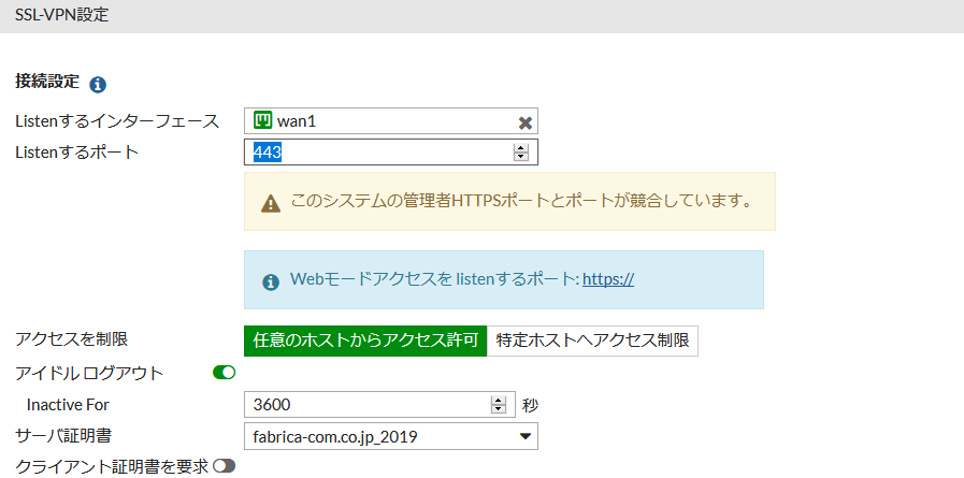The height and width of the screenshot is (478, 964).
Task: Increase Inactive For value up arrow
Action: [x=497, y=400]
